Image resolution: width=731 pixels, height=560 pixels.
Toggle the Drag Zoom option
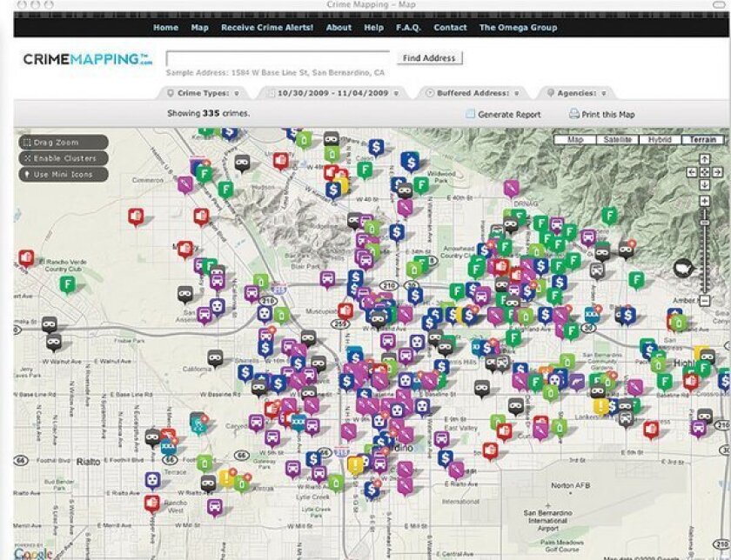[x=64, y=143]
